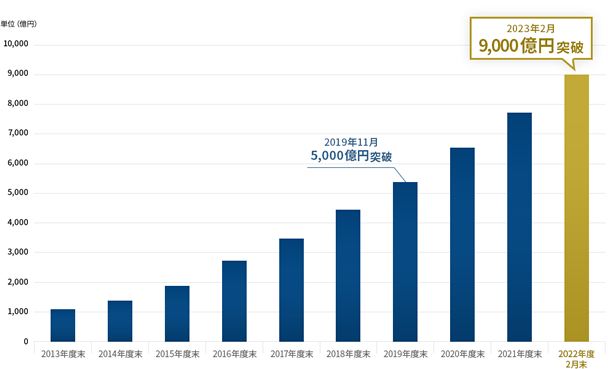Select the 2019年度末 blue bar
This screenshot has height=369, width=615.
point(405,262)
